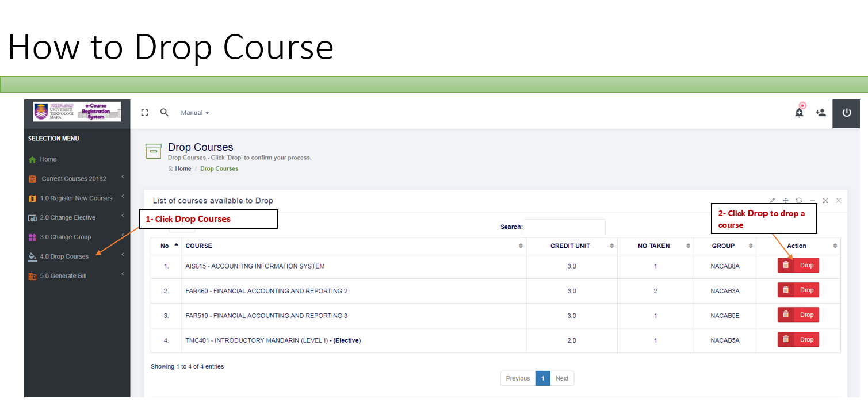Open the Manual dropdown in the top bar
The height and width of the screenshot is (414, 868).
tap(194, 113)
